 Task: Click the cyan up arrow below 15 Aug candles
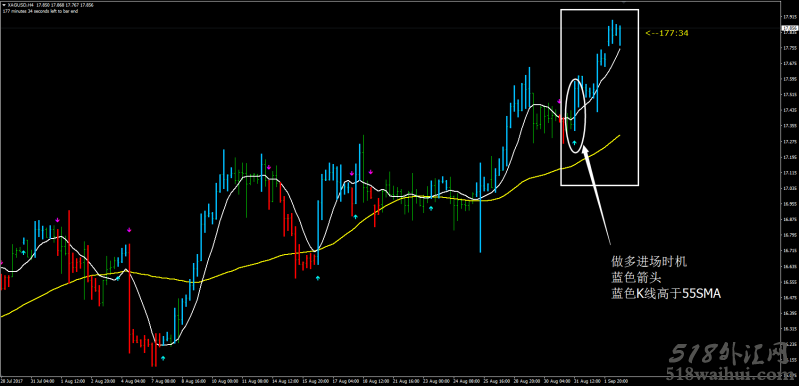(318, 279)
